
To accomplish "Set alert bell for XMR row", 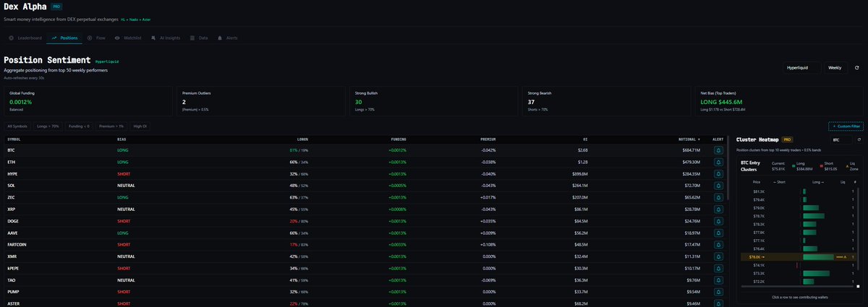I will (x=718, y=256).
